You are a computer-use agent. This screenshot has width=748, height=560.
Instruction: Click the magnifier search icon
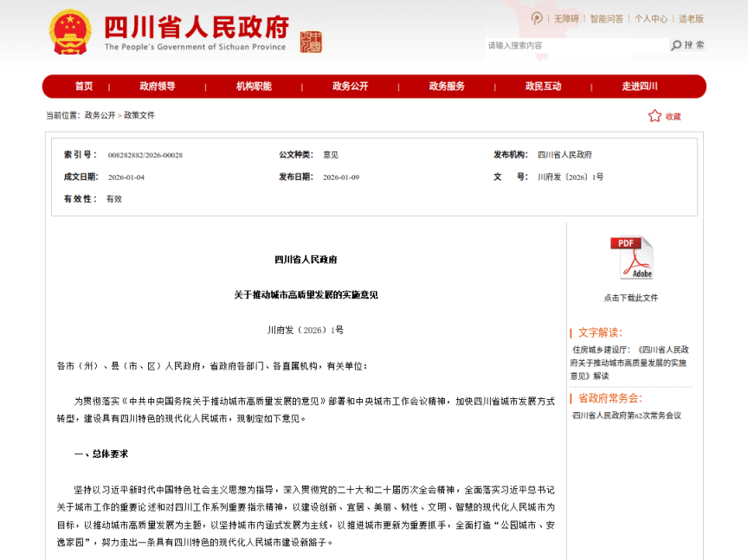pos(676,45)
